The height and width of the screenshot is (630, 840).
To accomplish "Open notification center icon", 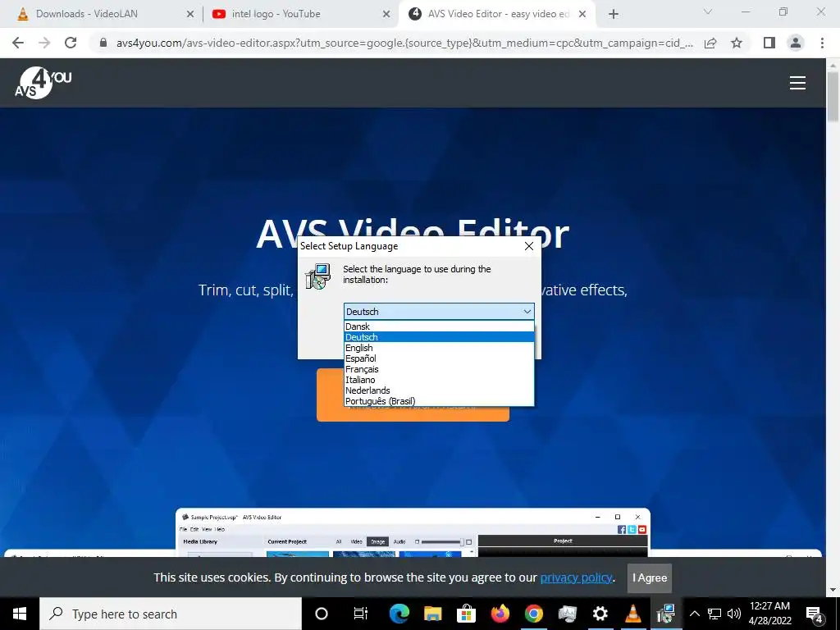I will 815,614.
